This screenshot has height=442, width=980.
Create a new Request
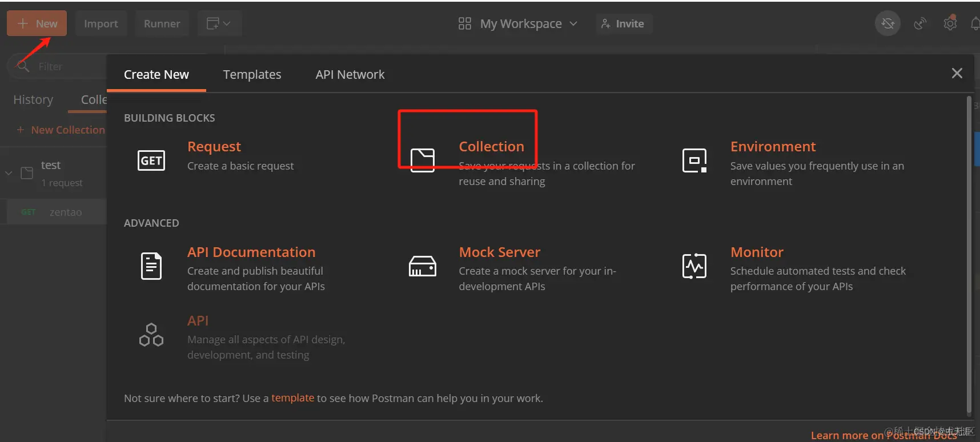(214, 147)
